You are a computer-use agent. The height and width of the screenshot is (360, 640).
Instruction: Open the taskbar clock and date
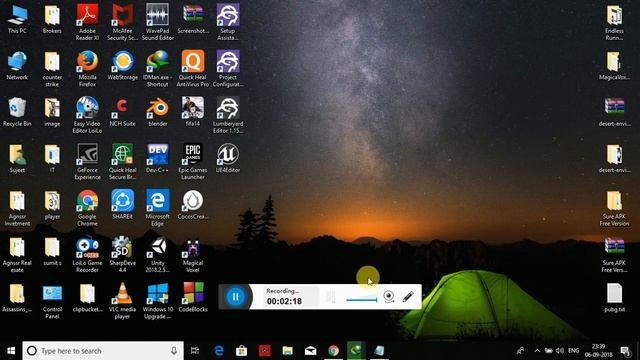click(x=599, y=351)
